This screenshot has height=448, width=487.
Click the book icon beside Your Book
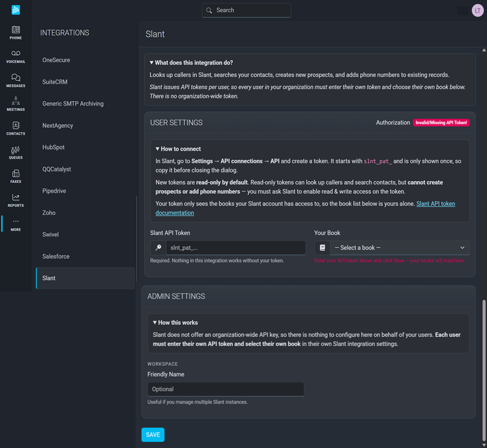coord(323,248)
